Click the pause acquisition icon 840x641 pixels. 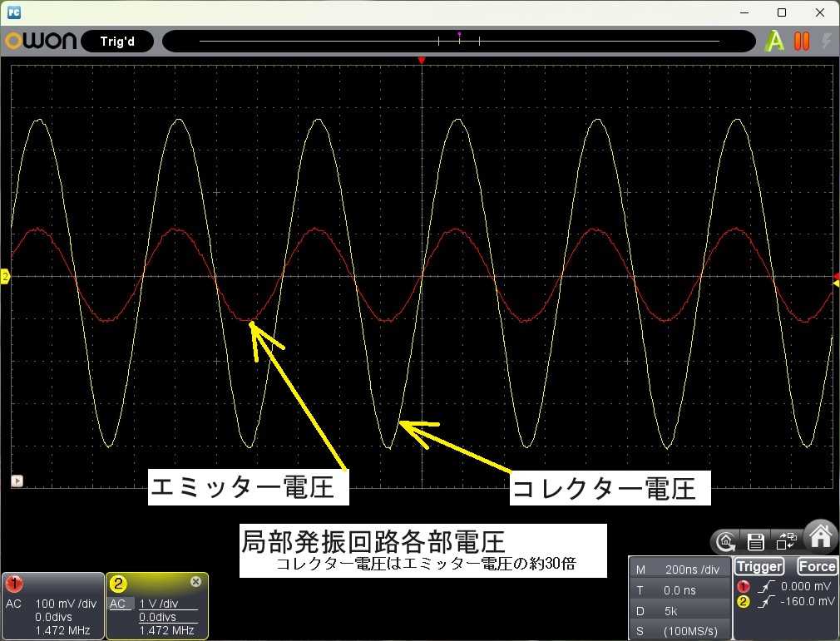(802, 40)
